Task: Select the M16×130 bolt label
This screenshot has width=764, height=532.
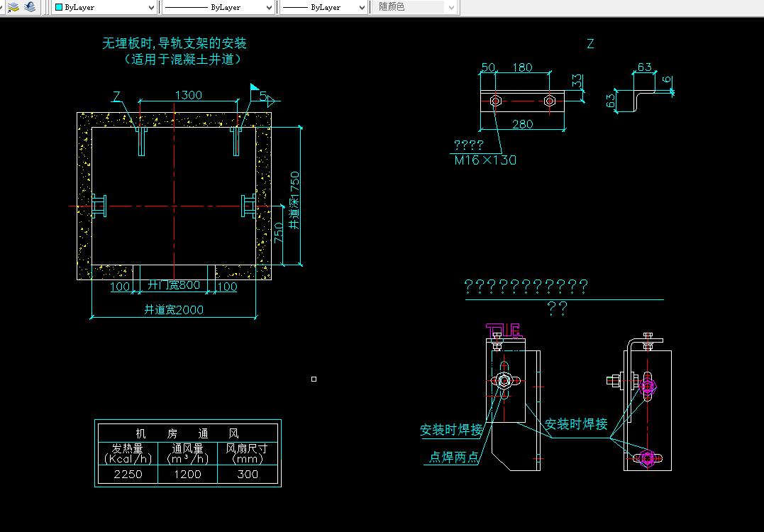Action: 485,160
